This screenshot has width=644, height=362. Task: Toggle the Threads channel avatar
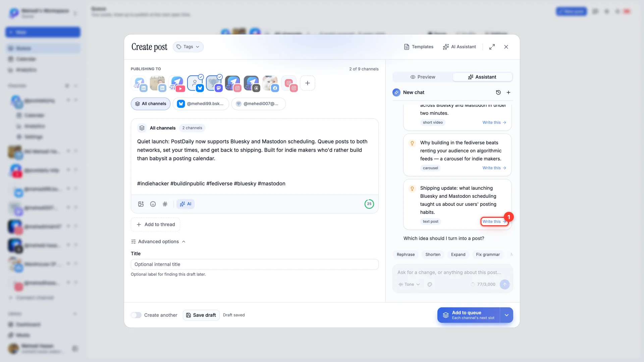point(252,83)
